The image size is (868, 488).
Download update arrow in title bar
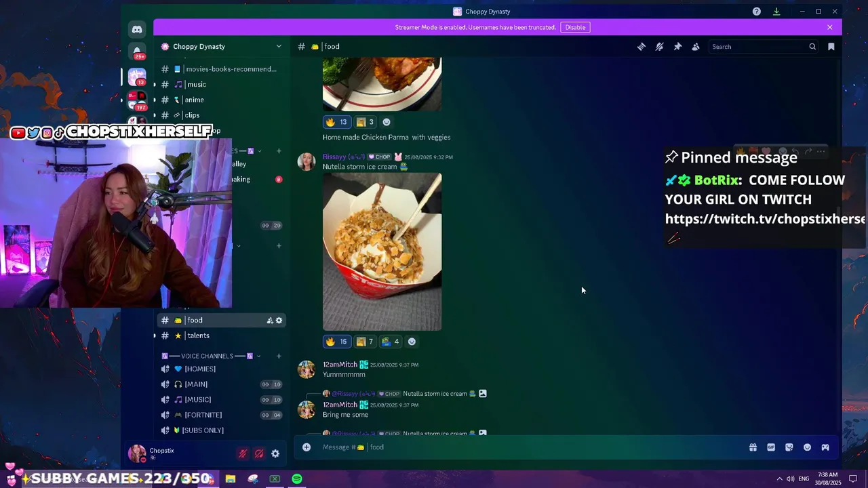pyautogui.click(x=776, y=12)
